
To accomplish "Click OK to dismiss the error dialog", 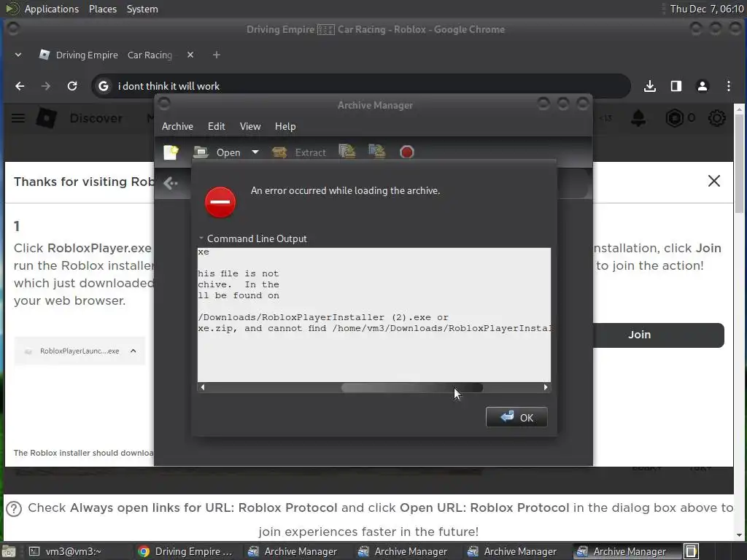I will tap(516, 418).
